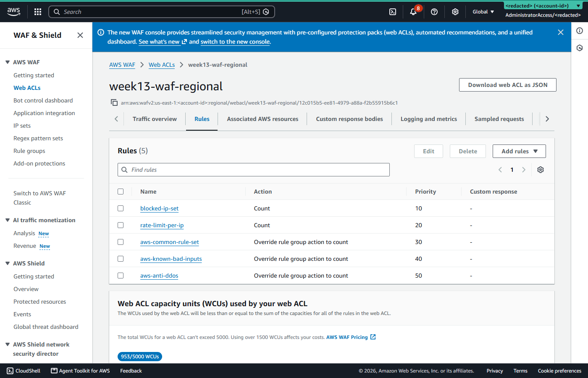Collapse the AWS Shield sidebar section
This screenshot has width=588, height=378.
click(8, 263)
